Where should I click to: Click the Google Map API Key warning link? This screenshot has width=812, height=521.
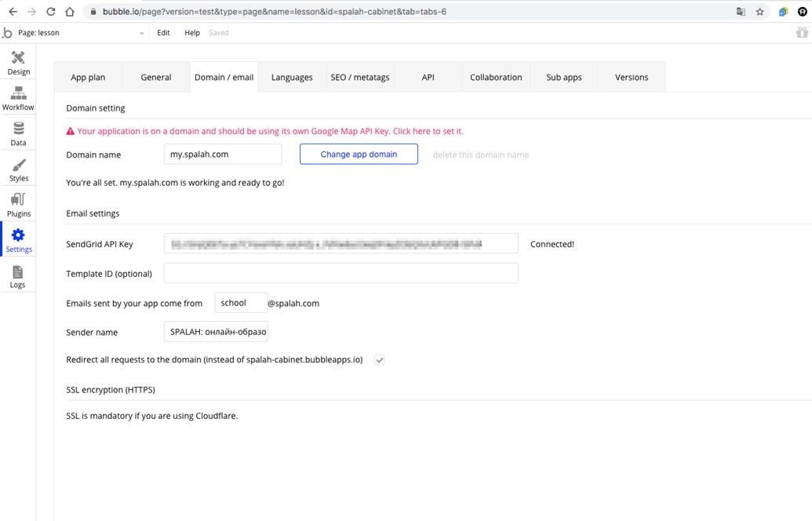[270, 131]
